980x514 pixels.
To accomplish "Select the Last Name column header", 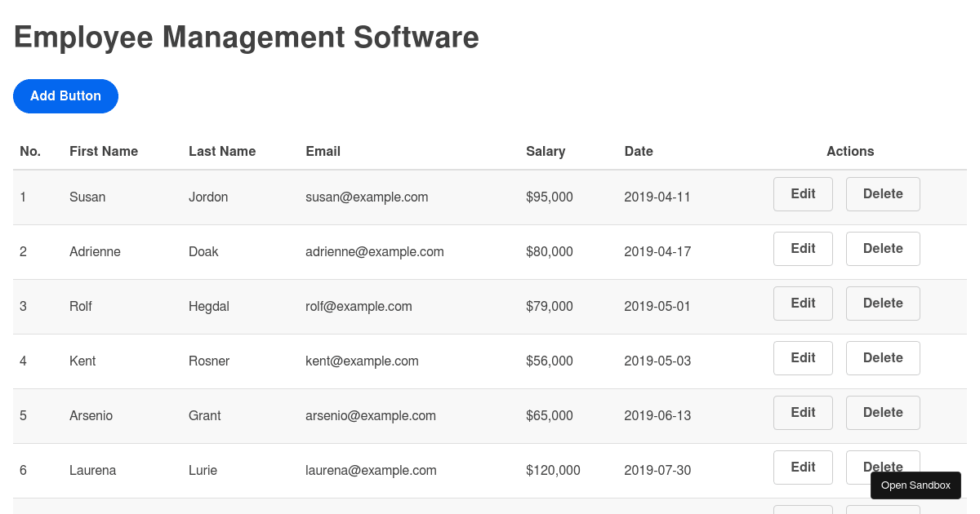I will [x=222, y=151].
